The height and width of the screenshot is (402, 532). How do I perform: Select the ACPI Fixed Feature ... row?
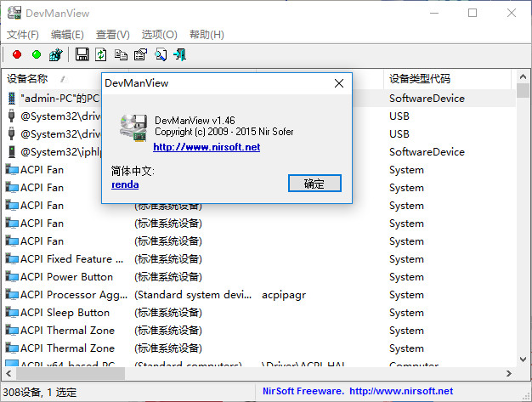pos(259,259)
